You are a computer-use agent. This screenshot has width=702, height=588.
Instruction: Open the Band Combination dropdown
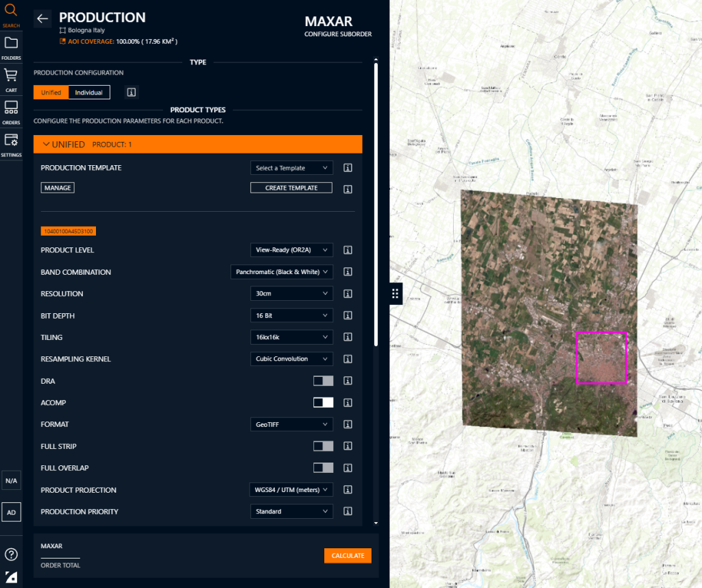point(282,271)
